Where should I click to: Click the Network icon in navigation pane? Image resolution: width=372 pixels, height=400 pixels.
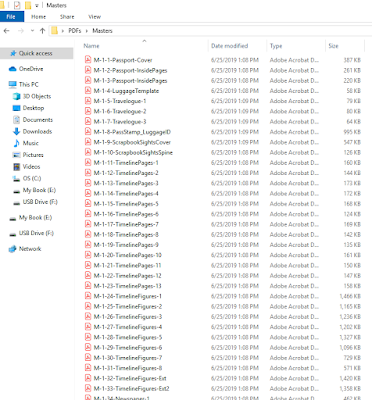13,249
